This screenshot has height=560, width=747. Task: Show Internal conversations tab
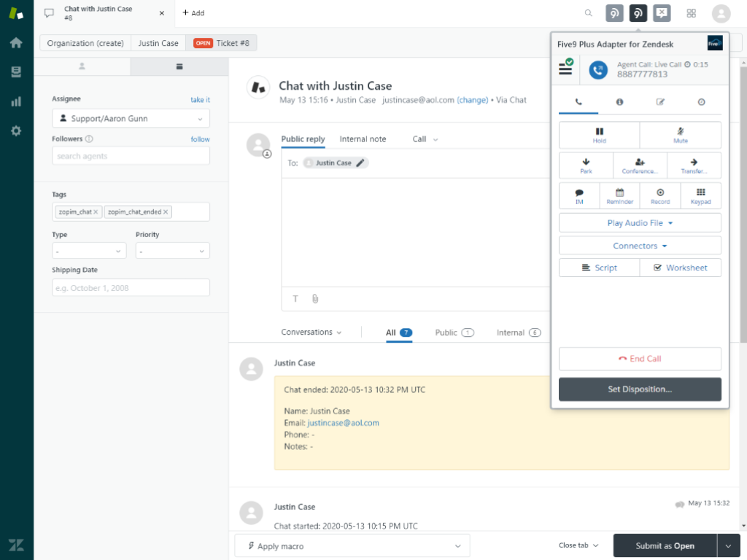click(519, 332)
